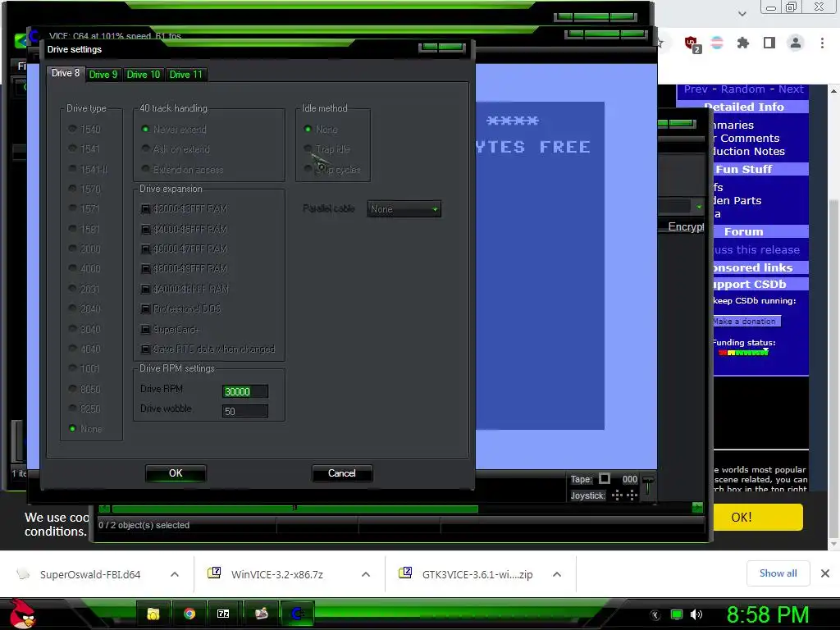Enable Professional DOS checkbox
The height and width of the screenshot is (630, 840).
[180, 309]
